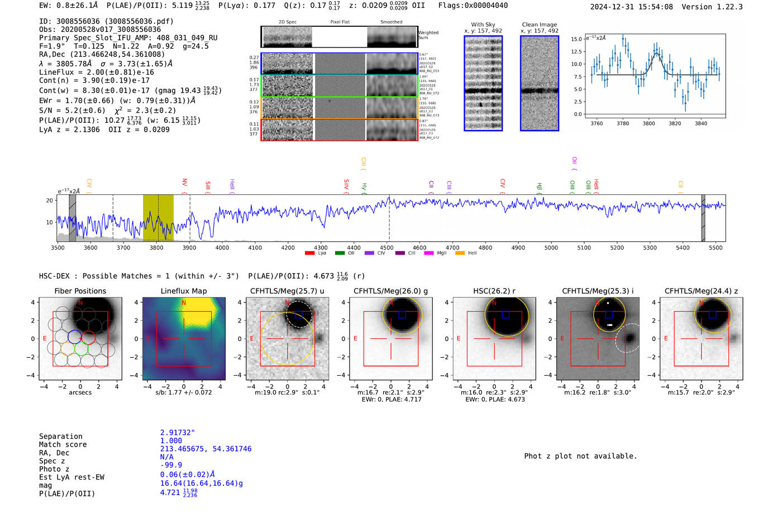
Task: Click the 'Pixel Flat' column header
Action: pos(340,22)
